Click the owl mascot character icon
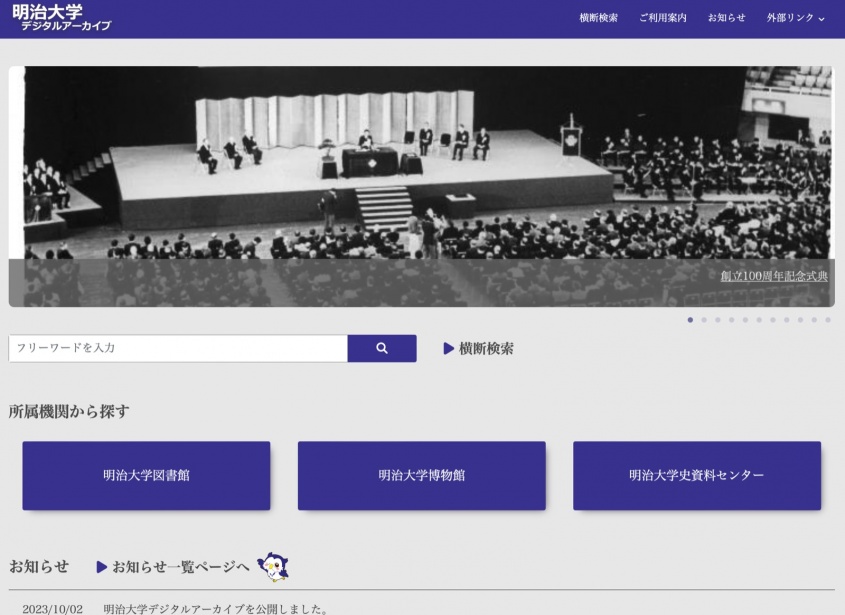This screenshot has height=615, width=845. (x=273, y=567)
